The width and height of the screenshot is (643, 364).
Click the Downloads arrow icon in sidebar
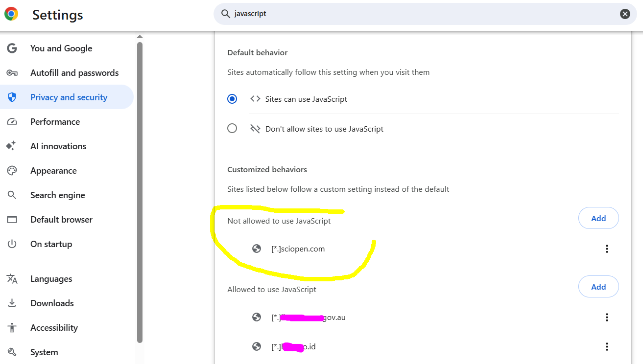[12, 303]
